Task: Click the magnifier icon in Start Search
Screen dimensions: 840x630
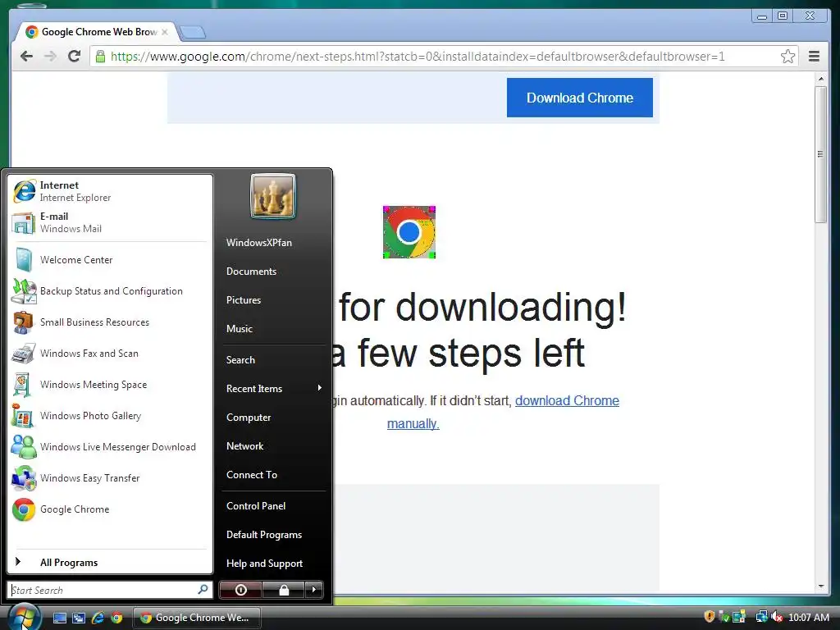Action: tap(203, 589)
